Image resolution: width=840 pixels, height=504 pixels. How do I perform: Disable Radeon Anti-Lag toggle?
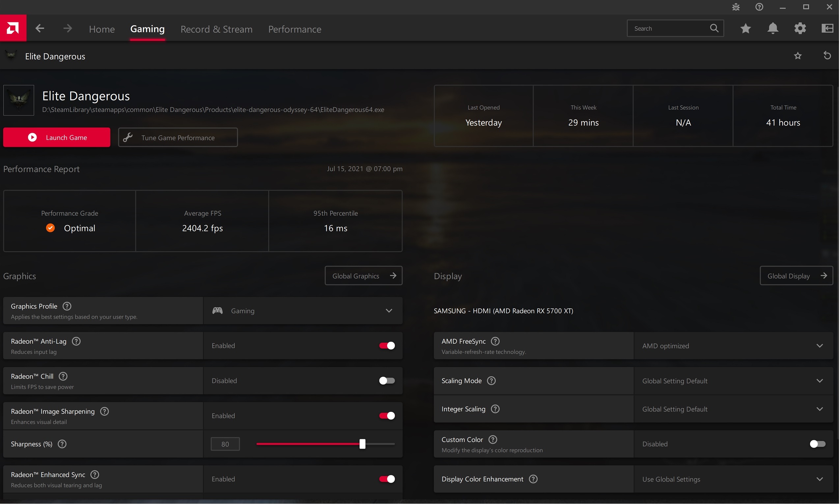(387, 346)
